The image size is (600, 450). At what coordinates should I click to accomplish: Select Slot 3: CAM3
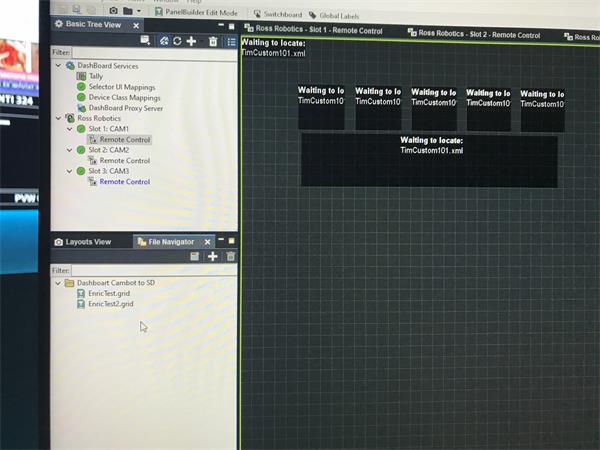(109, 171)
